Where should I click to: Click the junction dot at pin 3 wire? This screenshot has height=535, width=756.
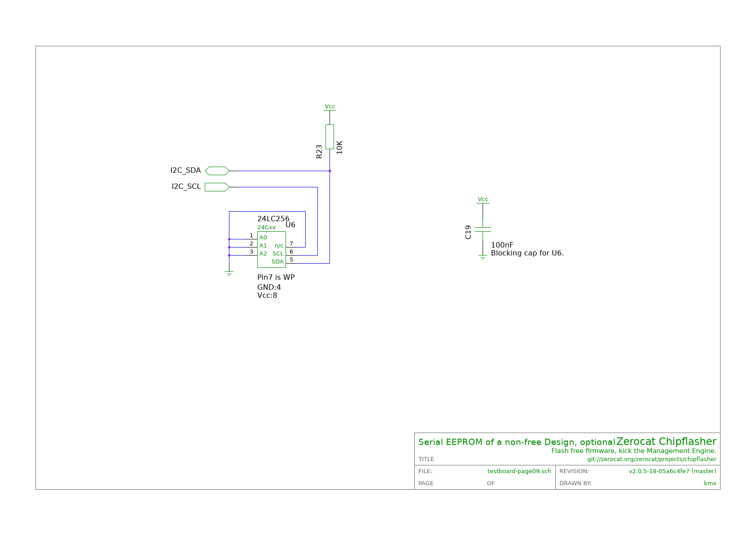(229, 255)
